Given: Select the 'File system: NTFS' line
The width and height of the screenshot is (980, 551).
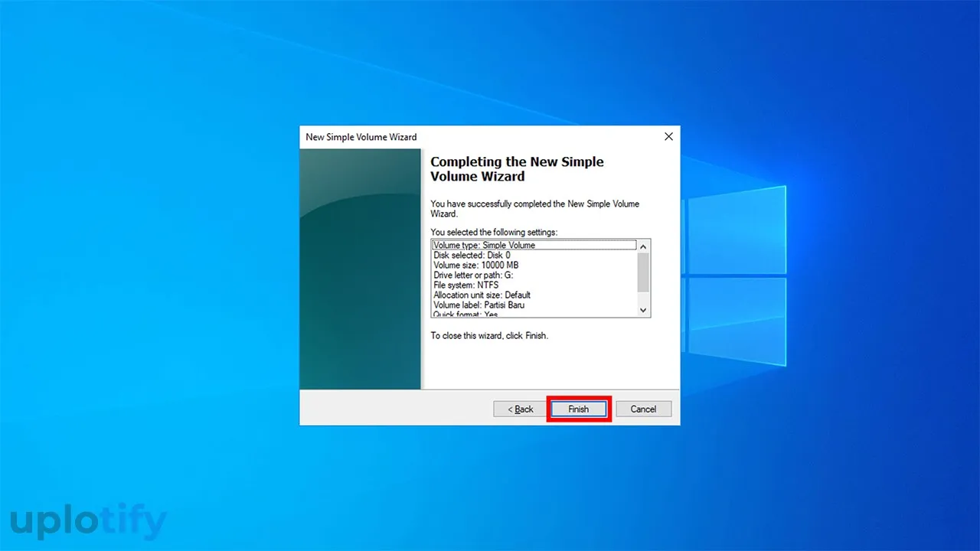Looking at the screenshot, I should pos(534,285).
